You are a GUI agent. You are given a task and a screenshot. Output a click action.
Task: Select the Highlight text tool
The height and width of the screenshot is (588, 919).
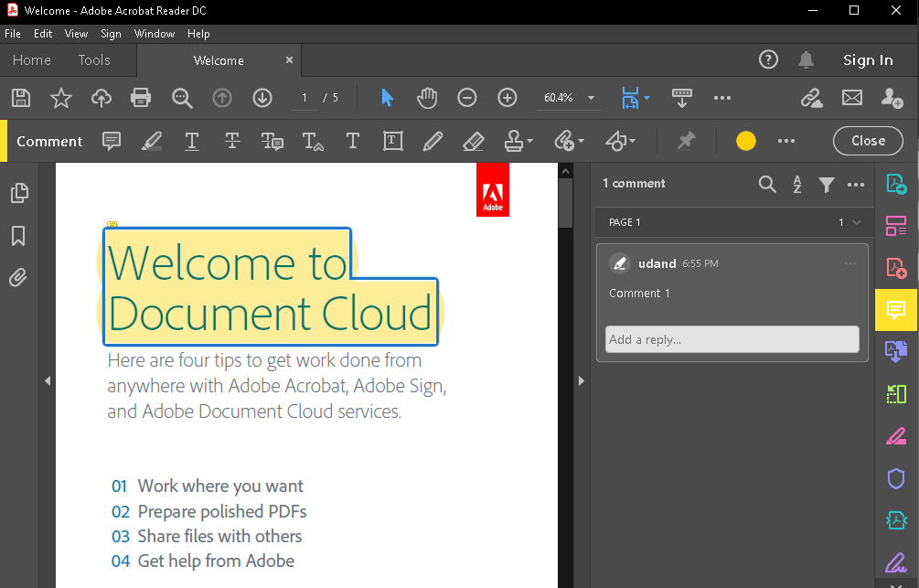coord(152,142)
